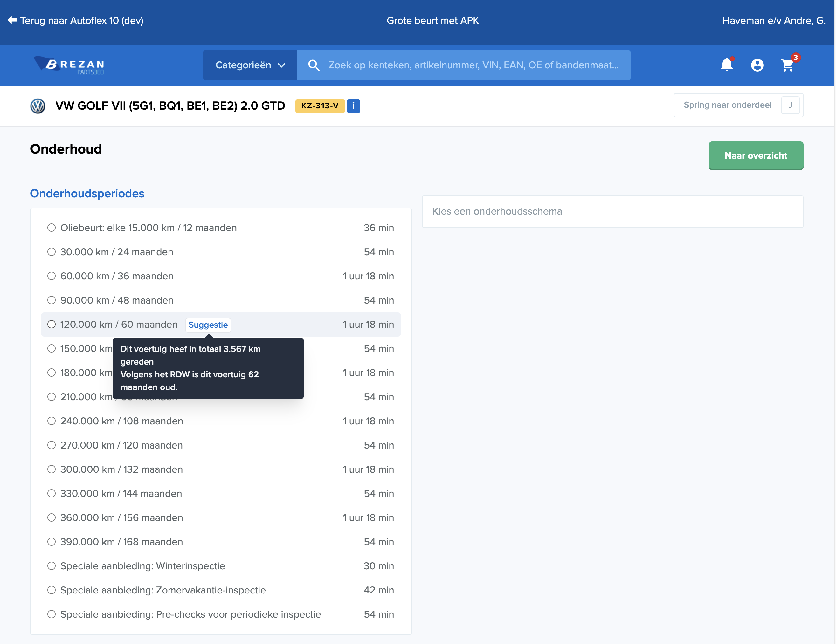Screen dimensions: 836x644
Task: Click the blue vehicle info icon
Action: click(x=353, y=106)
